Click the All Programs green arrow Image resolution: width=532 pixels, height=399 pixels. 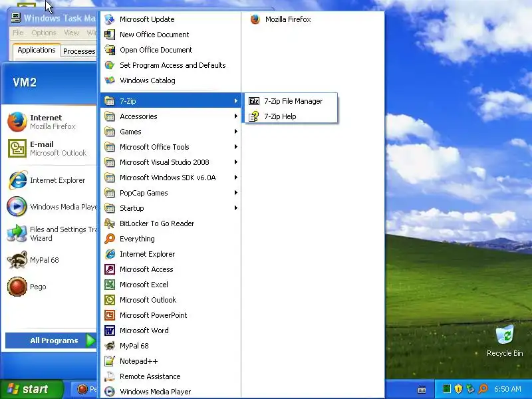[x=90, y=340]
